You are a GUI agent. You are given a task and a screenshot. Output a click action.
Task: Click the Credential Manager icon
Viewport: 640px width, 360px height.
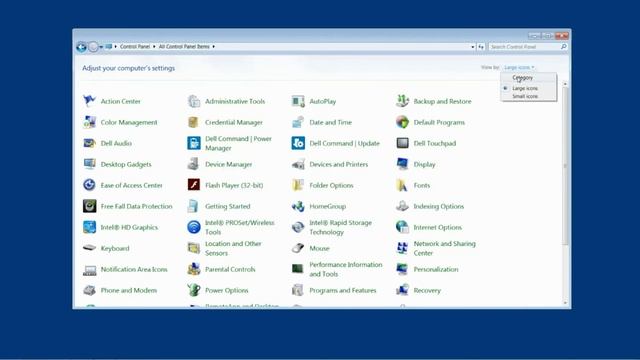[x=194, y=122]
